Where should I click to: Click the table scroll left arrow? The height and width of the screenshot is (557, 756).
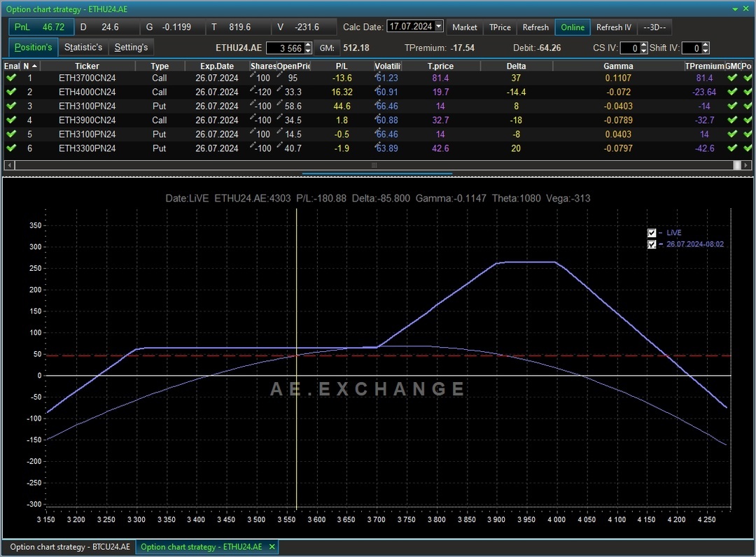(x=8, y=165)
